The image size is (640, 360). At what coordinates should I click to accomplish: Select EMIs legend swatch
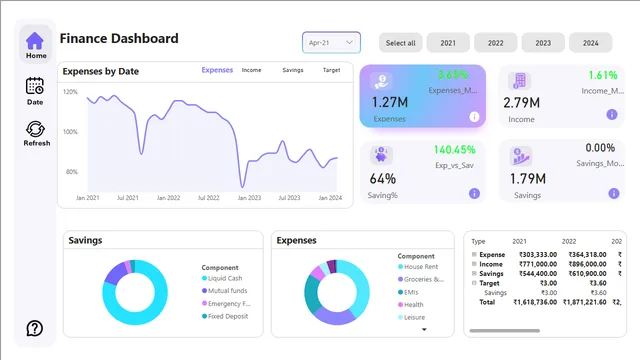point(400,292)
